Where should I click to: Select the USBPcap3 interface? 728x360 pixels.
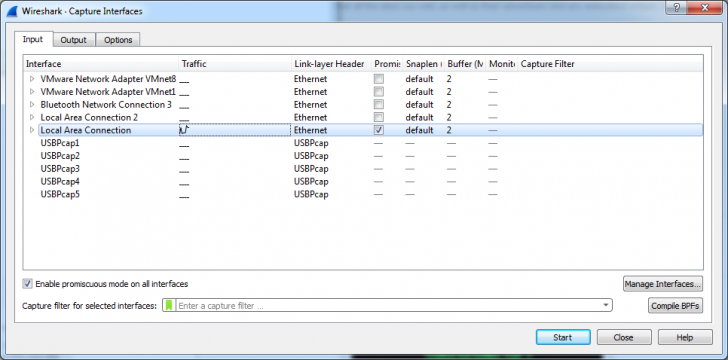point(60,169)
